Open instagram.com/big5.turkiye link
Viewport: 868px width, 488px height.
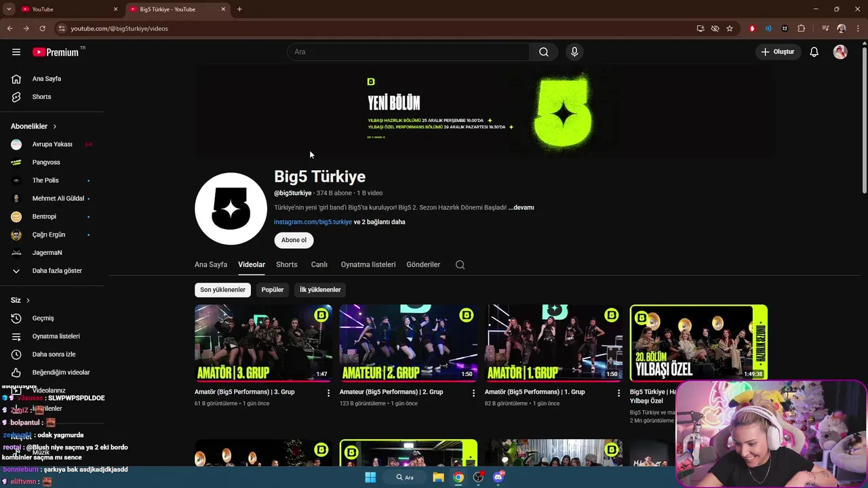[x=313, y=222]
